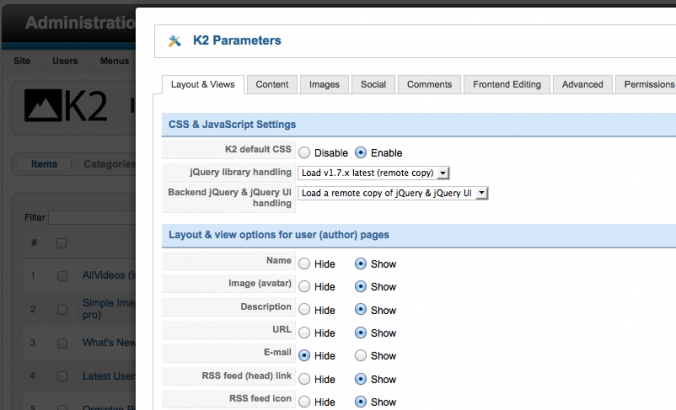The width and height of the screenshot is (676, 410).
Task: Select Show for Image (avatar)
Action: click(x=361, y=286)
